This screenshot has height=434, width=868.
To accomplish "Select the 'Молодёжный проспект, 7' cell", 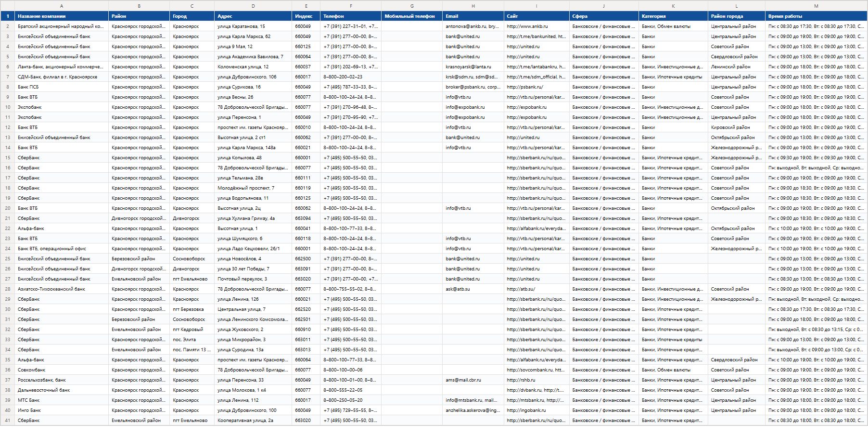I will (253, 188).
